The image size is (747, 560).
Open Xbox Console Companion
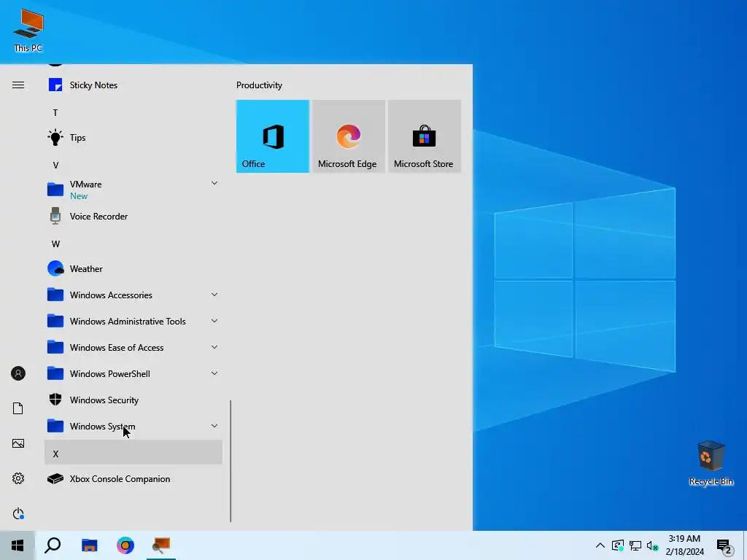point(133,478)
